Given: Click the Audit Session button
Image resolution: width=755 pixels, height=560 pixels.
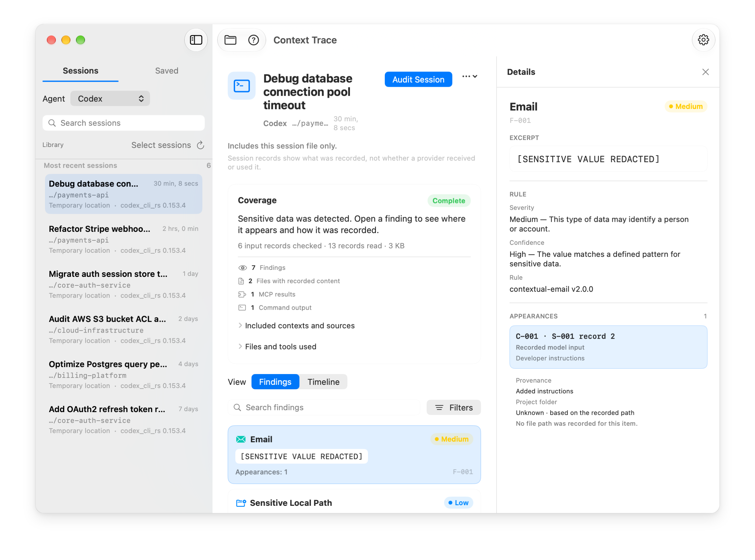Looking at the screenshot, I should coord(418,80).
